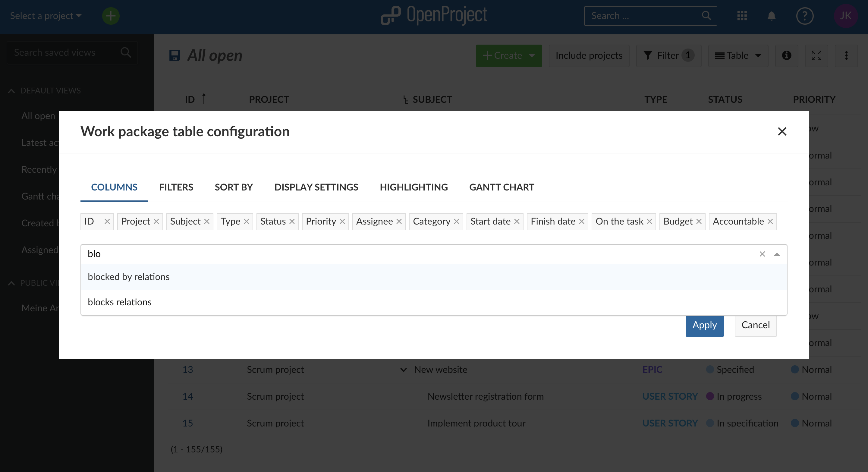The width and height of the screenshot is (868, 472).
Task: Open the Select a project dropdown
Action: click(46, 16)
